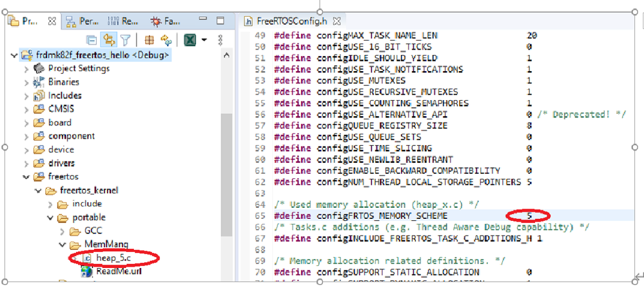Expand the Includes node

26,96
